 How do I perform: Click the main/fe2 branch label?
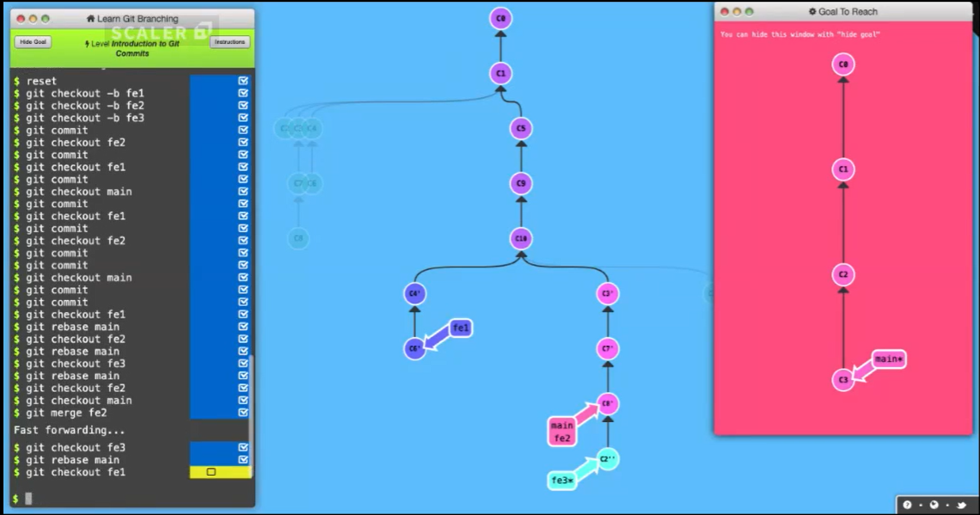[561, 430]
